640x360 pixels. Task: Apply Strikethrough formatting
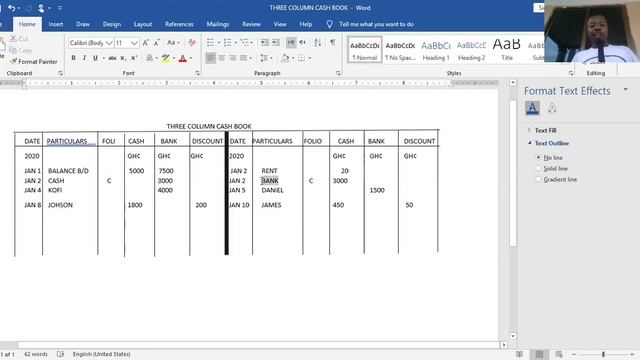(112, 58)
